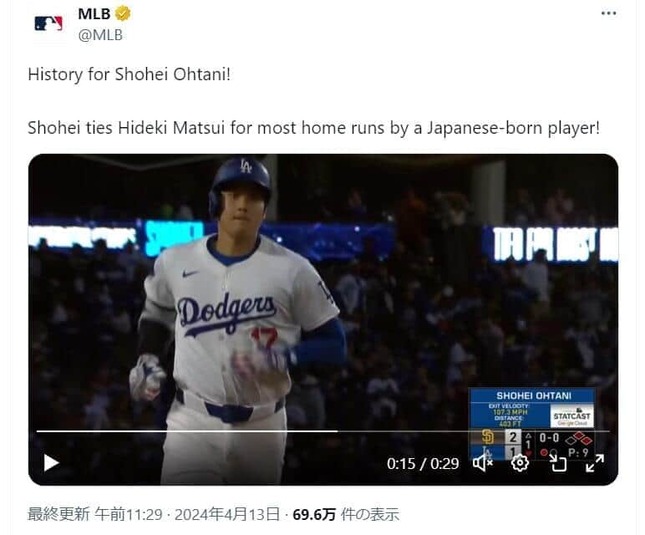This screenshot has width=645, height=535.
Task: Seek along the video progress bar
Action: click(322, 431)
